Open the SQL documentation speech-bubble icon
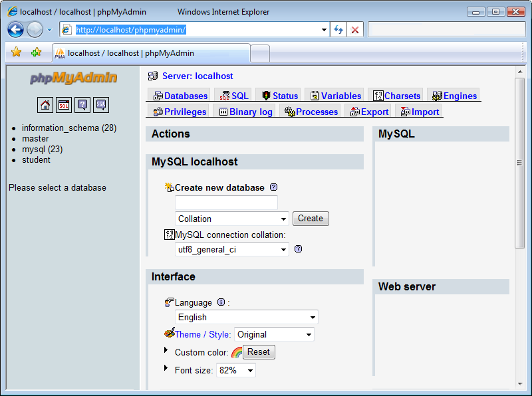 (101, 105)
